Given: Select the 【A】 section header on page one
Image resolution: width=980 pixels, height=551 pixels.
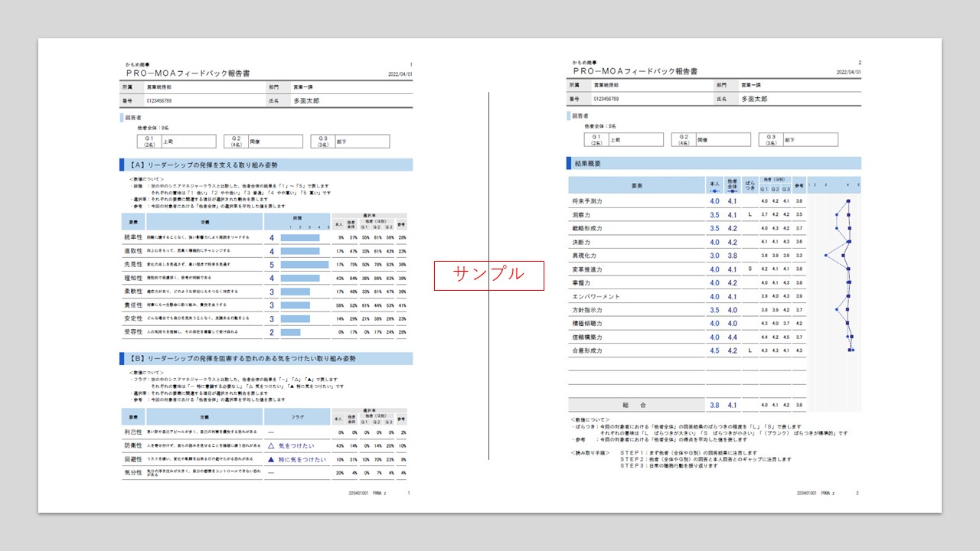Looking at the screenshot, I should tap(266, 165).
